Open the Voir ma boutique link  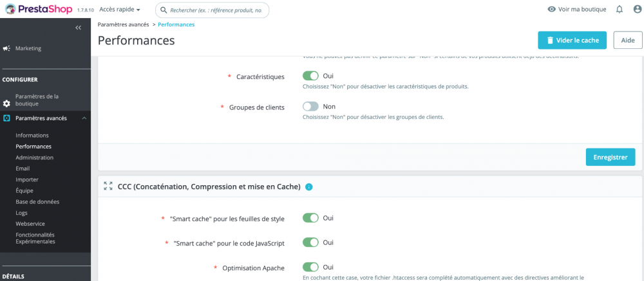(x=576, y=10)
